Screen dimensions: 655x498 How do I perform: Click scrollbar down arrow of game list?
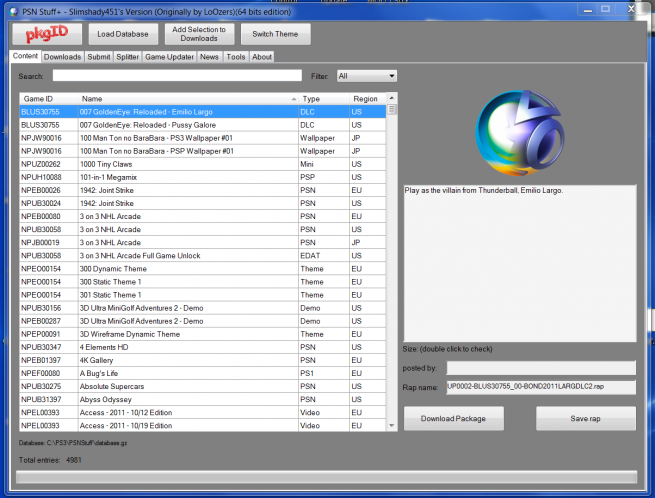click(x=392, y=427)
